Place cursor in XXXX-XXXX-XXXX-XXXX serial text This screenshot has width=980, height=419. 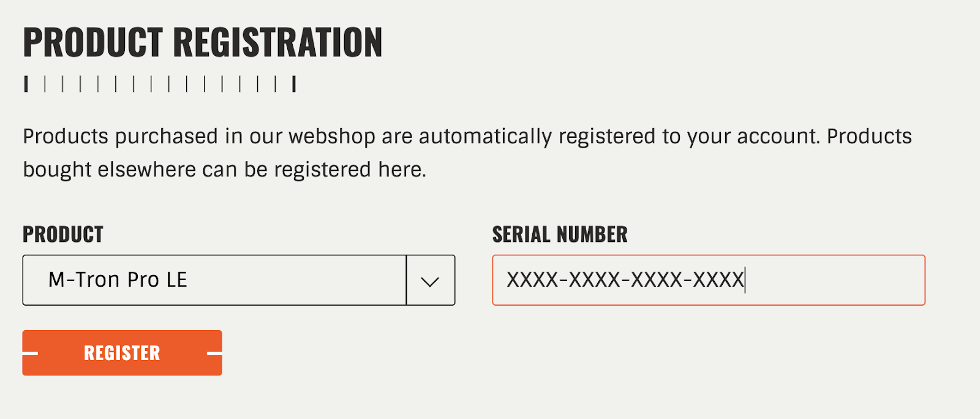[625, 280]
